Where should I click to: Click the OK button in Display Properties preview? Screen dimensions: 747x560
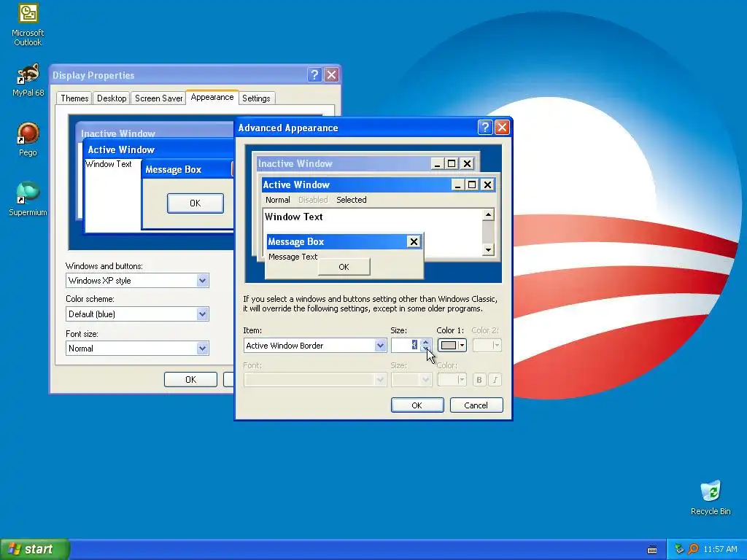pyautogui.click(x=196, y=203)
